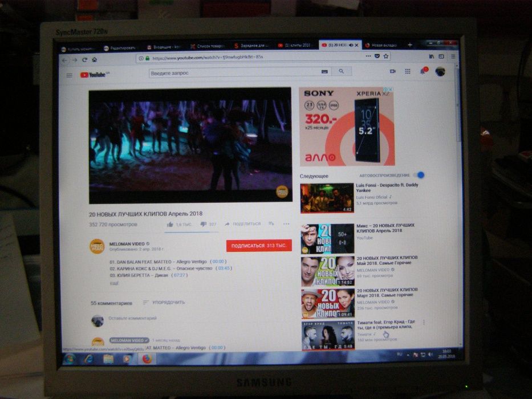Reload the page
Viewport: 532px width, 399px height.
point(84,60)
